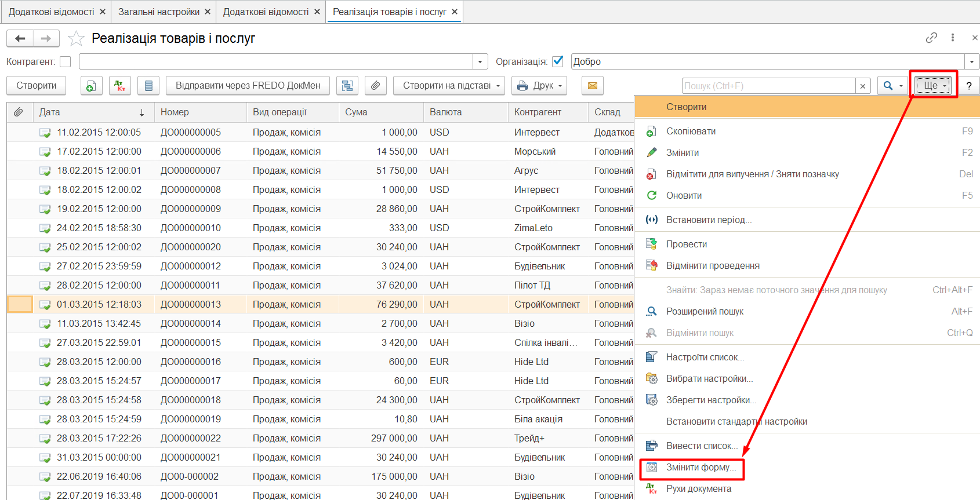Sort by the Дата column header
The image size is (980, 500).
tap(93, 112)
